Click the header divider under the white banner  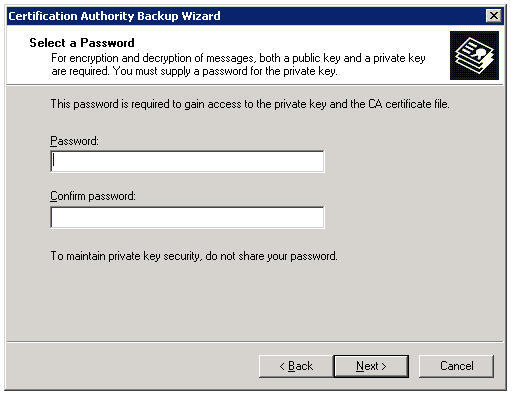coord(254,85)
